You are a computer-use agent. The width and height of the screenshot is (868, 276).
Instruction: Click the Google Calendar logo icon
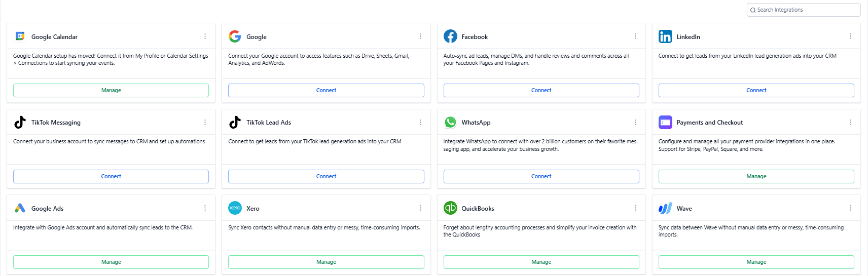tap(20, 36)
